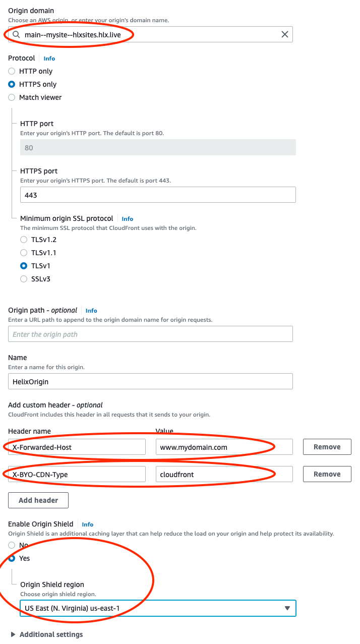The width and height of the screenshot is (360, 644).
Task: Select the Match viewer protocol option
Action: (12, 97)
